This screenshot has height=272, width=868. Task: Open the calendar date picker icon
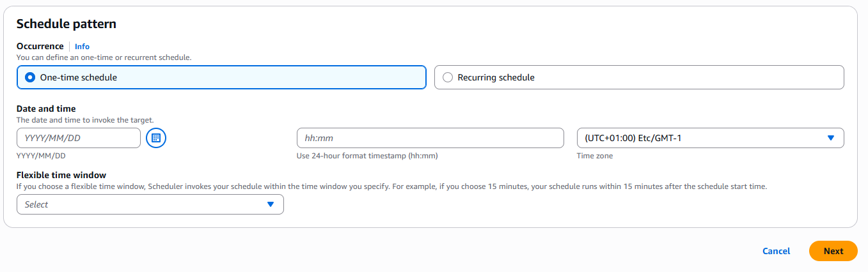click(x=156, y=138)
